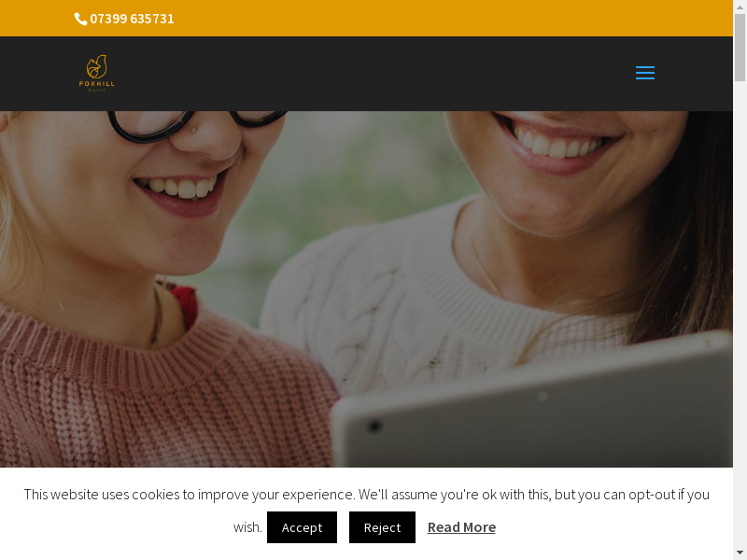This screenshot has height=560, width=747.
Task: Call the 07399 635731 number link
Action: tap(132, 19)
